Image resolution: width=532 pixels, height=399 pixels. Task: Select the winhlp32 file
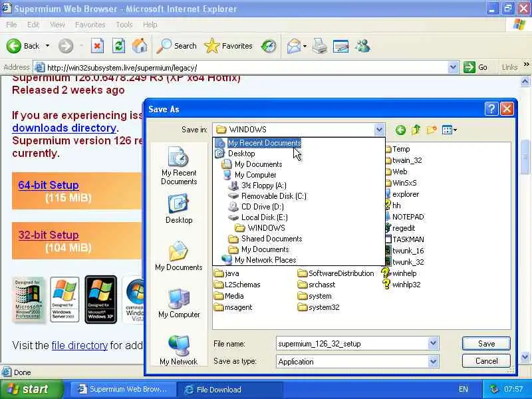401,285
